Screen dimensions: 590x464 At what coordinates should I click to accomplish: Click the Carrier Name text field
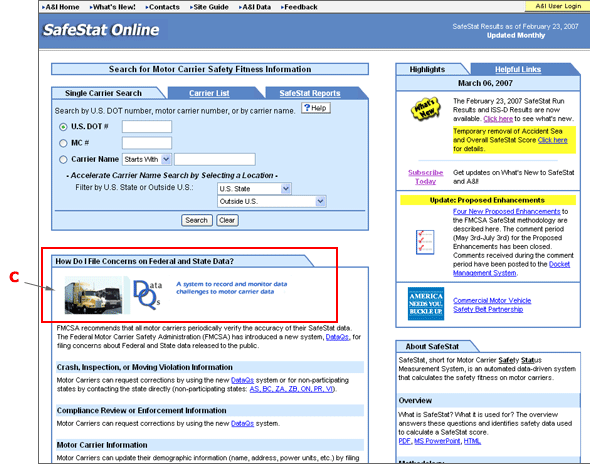coord(215,160)
